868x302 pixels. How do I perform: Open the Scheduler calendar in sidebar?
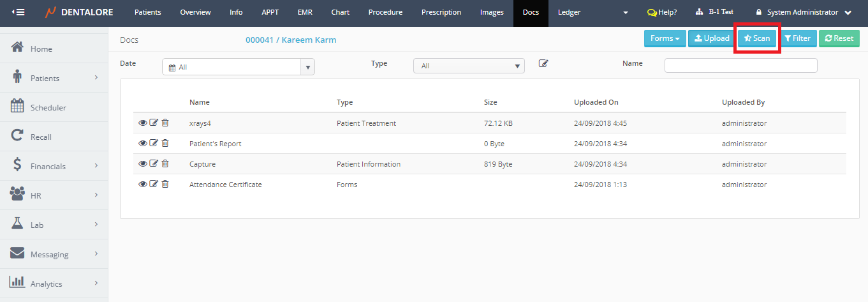[48, 107]
